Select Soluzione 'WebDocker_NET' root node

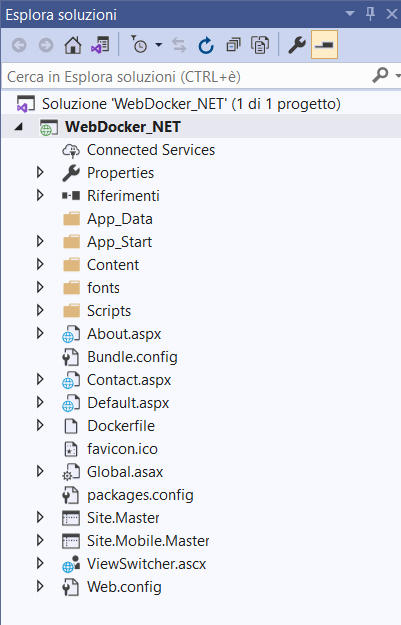click(x=191, y=104)
